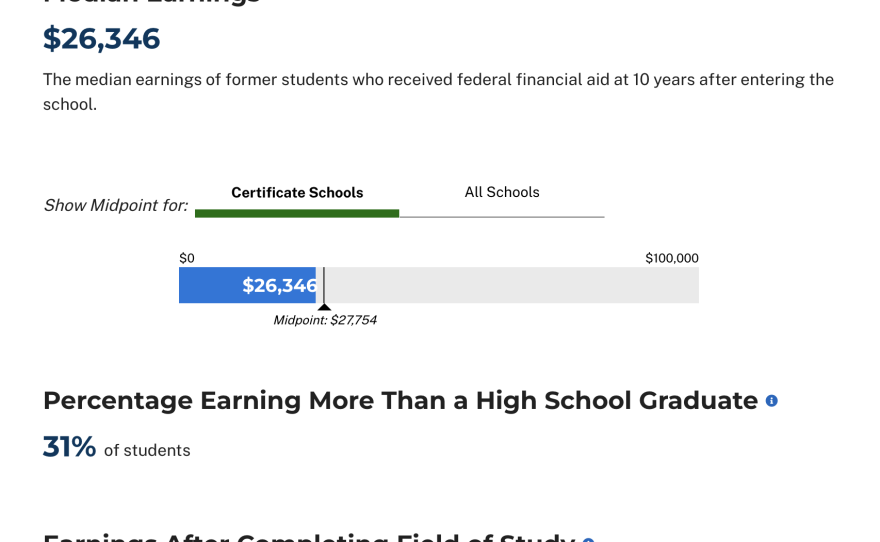Click the large $26,346 median earnings figure
Screen dimensions: 880x542
pyautogui.click(x=101, y=39)
